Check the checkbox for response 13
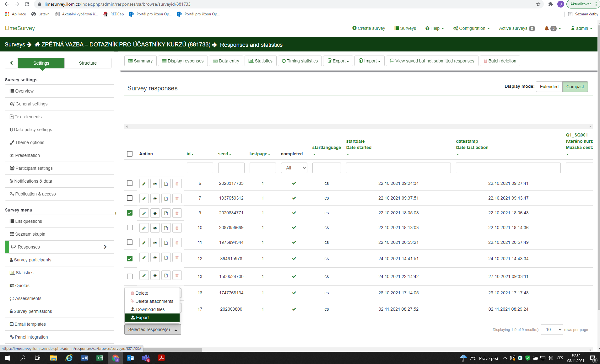 (x=130, y=276)
